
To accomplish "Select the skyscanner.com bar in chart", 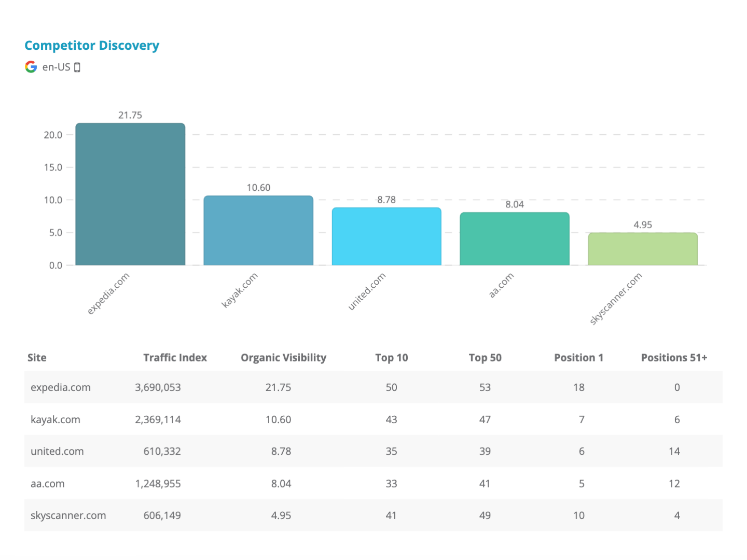I will pyautogui.click(x=643, y=249).
